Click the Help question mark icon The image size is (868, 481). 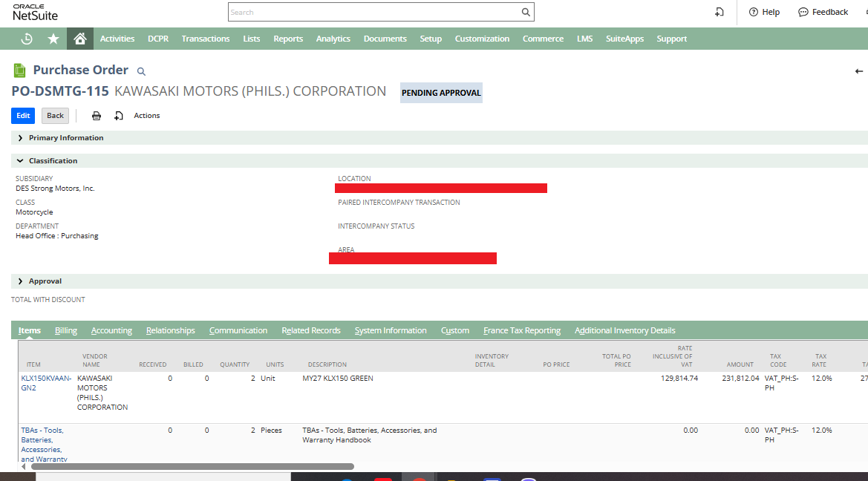pyautogui.click(x=754, y=12)
